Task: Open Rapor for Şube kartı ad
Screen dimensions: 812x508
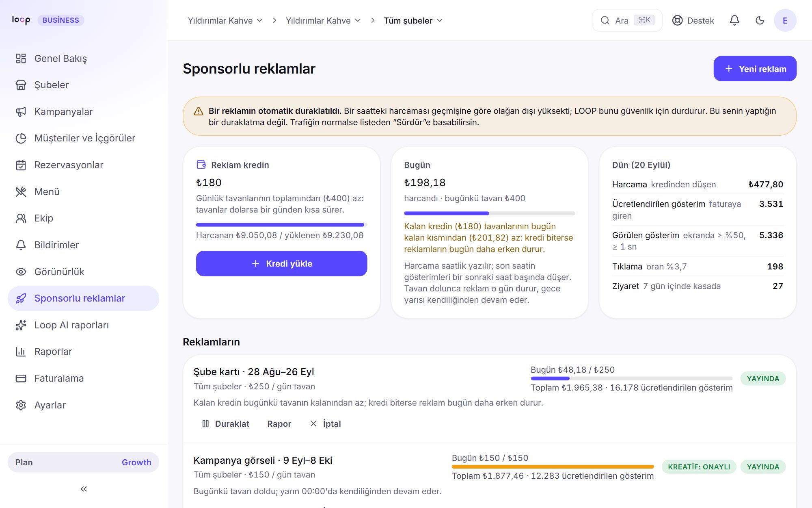Action: tap(279, 423)
